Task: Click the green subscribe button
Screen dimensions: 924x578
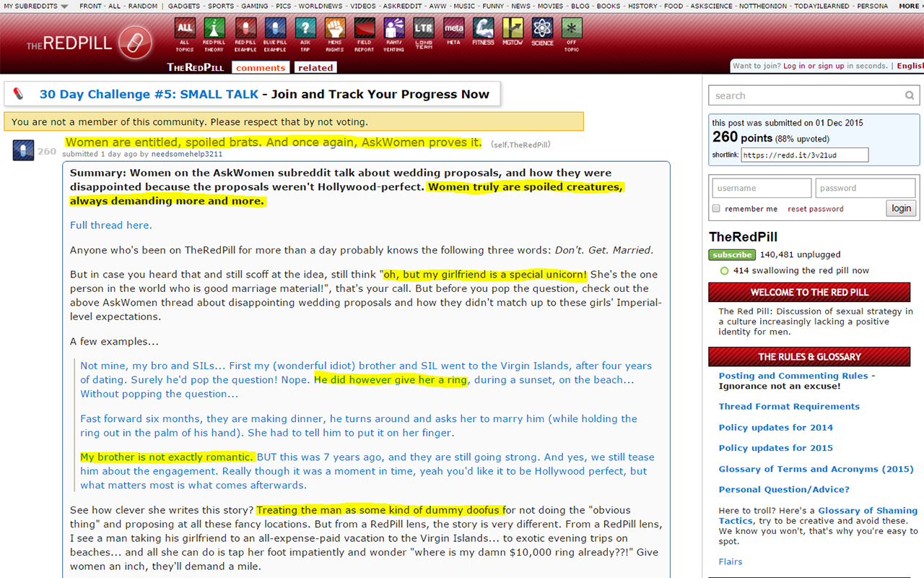Action: click(731, 255)
